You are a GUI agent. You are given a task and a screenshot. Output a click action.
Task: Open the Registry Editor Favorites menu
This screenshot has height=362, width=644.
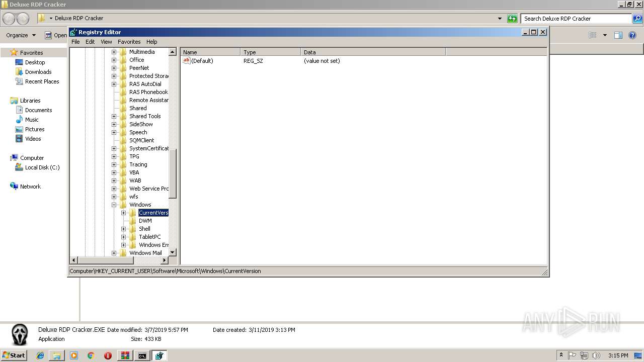(x=129, y=42)
